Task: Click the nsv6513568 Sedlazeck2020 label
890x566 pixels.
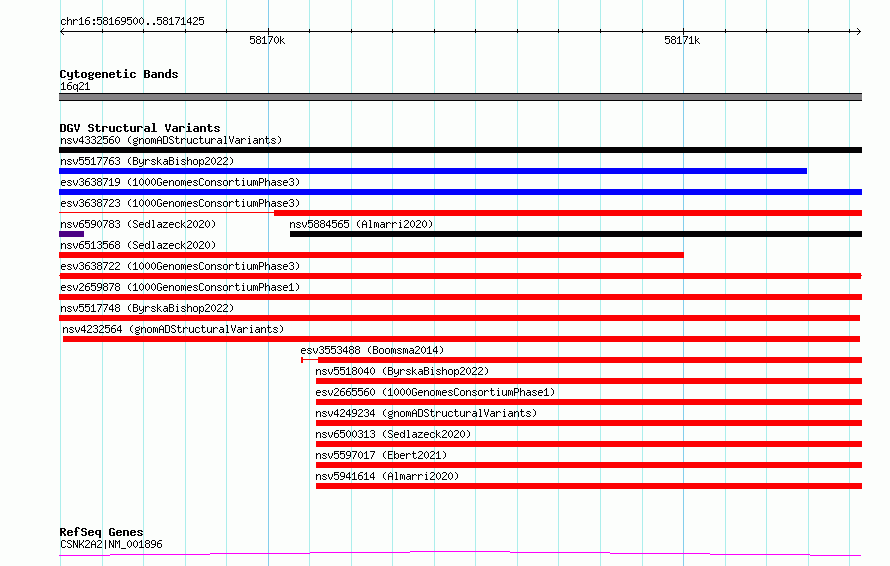Action: (x=138, y=245)
